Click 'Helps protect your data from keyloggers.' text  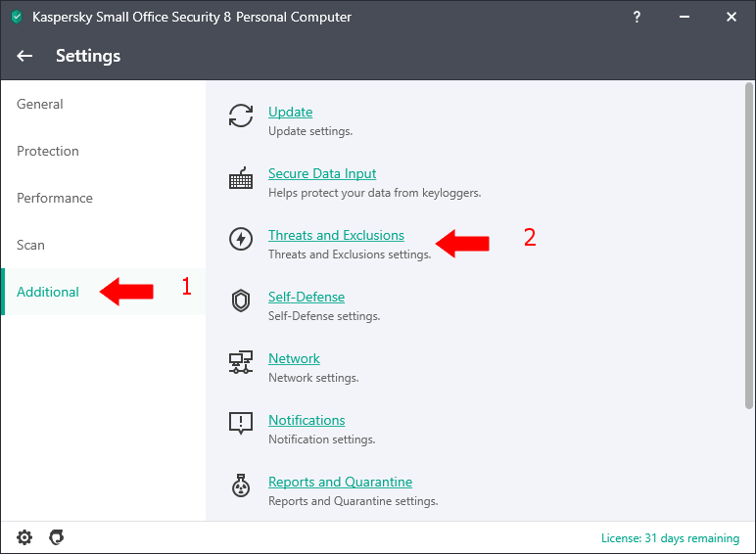(375, 193)
